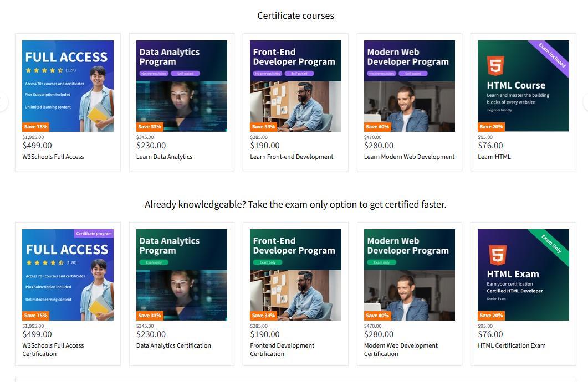Click the HTML5 logo on HTML Course card
The image size is (588, 382).
[x=495, y=65]
